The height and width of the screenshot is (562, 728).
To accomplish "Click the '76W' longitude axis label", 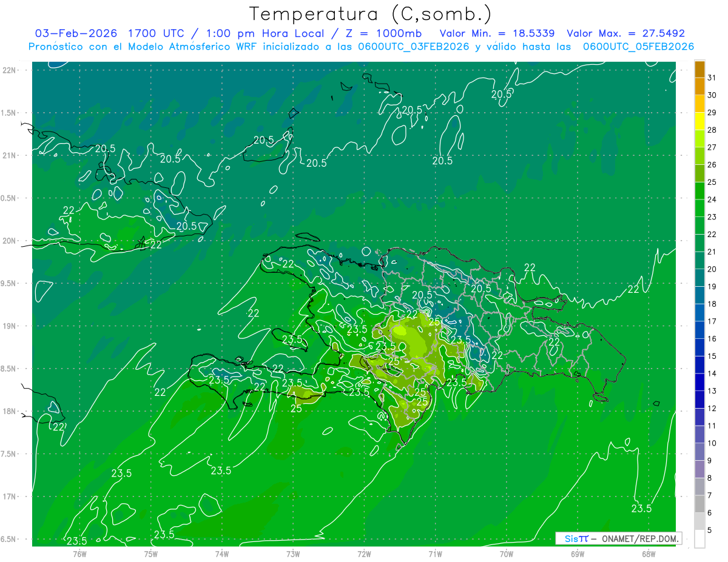I will [x=79, y=554].
